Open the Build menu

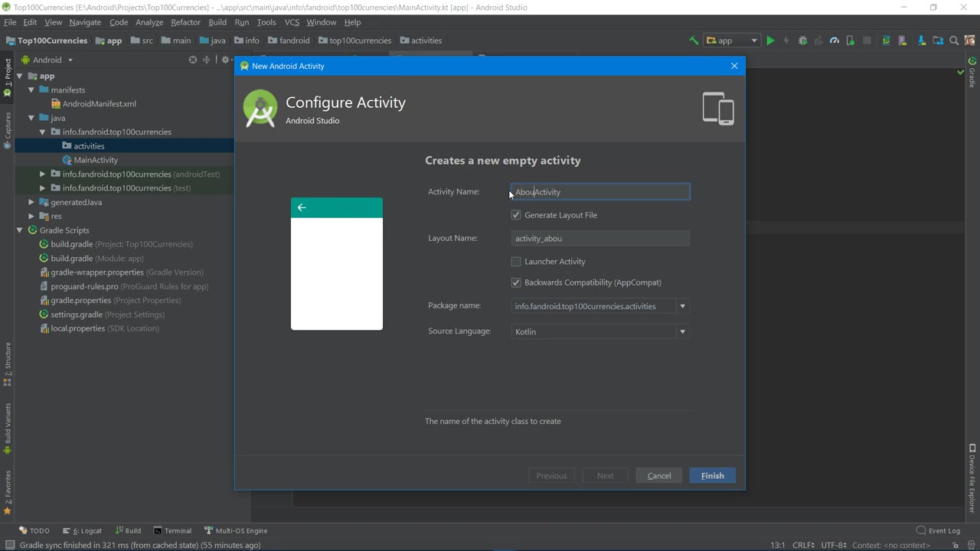pyautogui.click(x=217, y=22)
